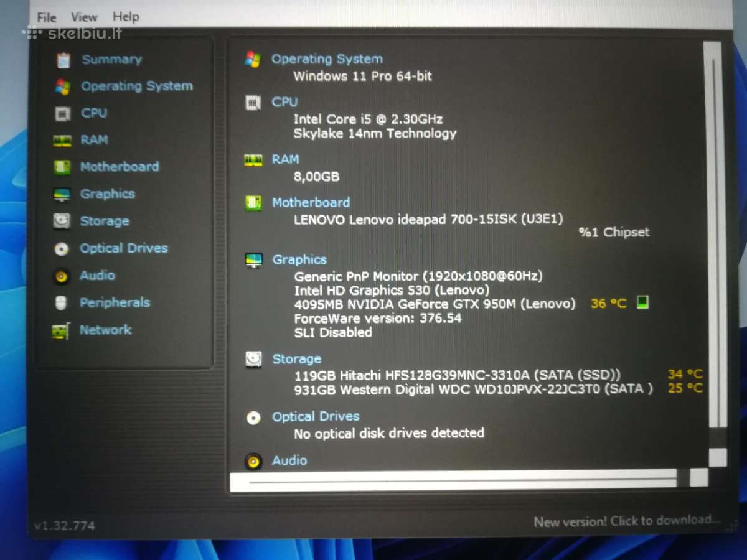Image resolution: width=747 pixels, height=560 pixels.
Task: Select Network in the sidebar
Action: click(x=105, y=330)
